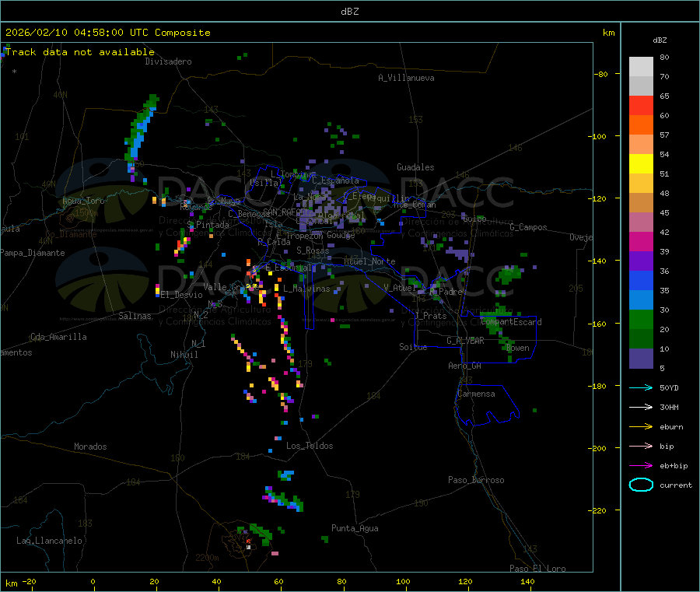The height and width of the screenshot is (592, 700).
Task: Click the Divisadero map label
Action: [x=168, y=61]
